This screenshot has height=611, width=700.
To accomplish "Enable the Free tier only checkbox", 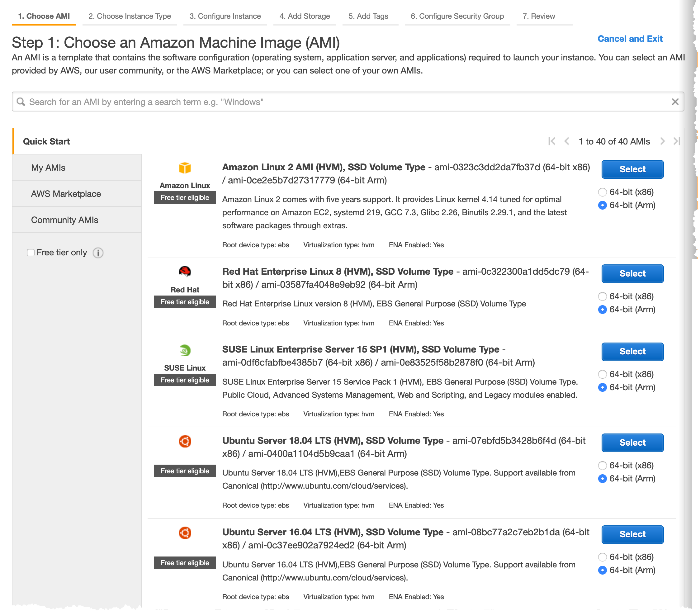I will pyautogui.click(x=31, y=253).
